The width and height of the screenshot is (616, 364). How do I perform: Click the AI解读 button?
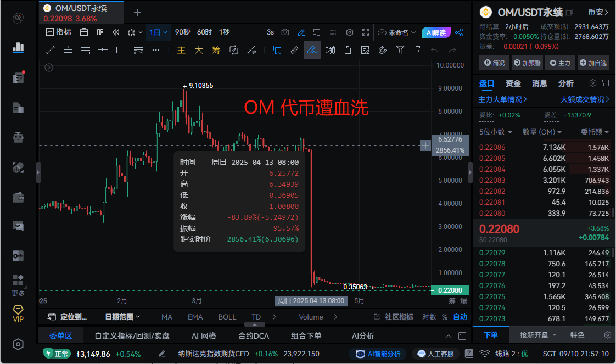click(436, 32)
